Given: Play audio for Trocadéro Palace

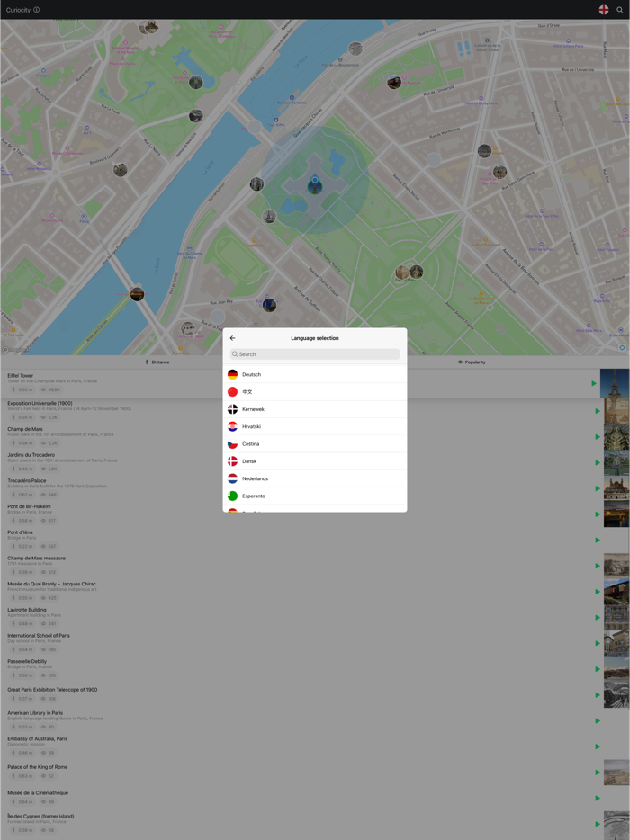Looking at the screenshot, I should tap(598, 488).
